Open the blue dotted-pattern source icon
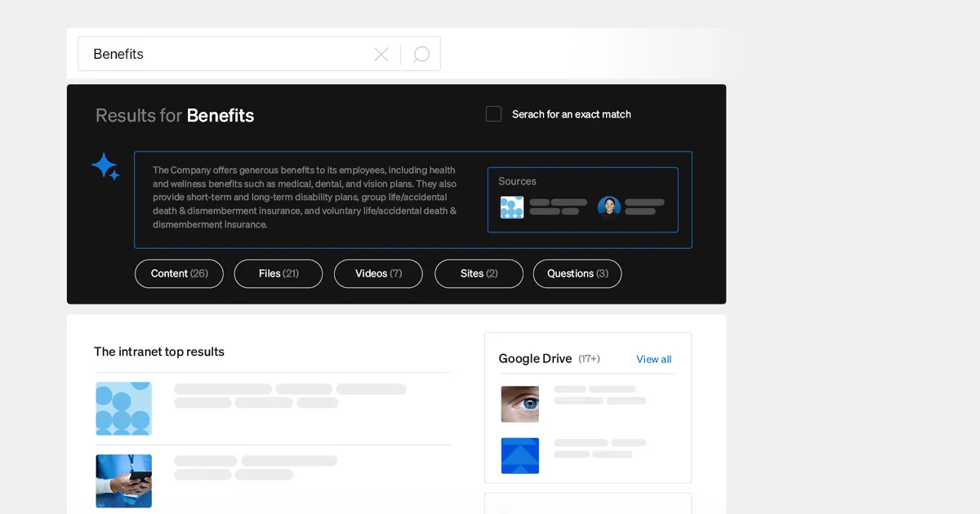The image size is (980, 514). tap(512, 207)
